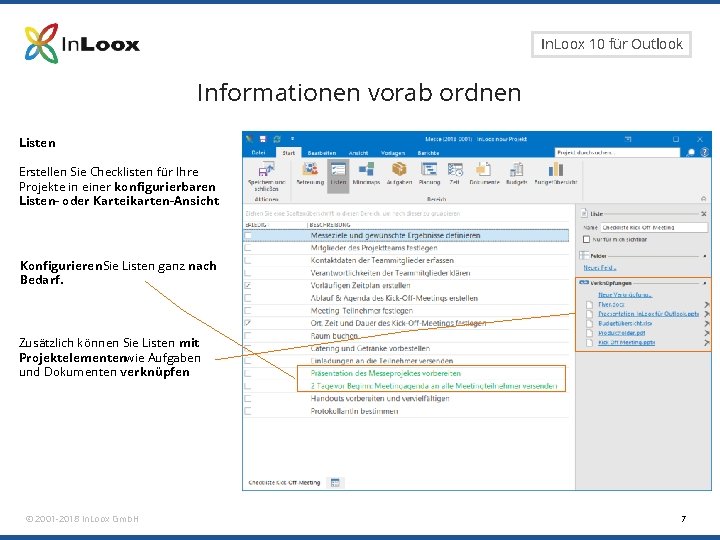Check the Protokollant/in bestimmen checkbox
This screenshot has height=540, width=720.
pyautogui.click(x=248, y=411)
